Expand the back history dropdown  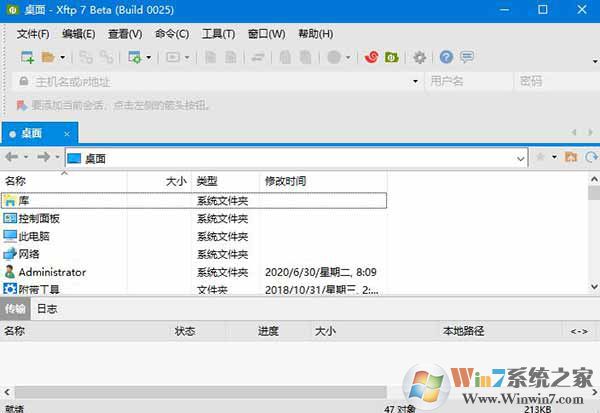click(x=26, y=157)
